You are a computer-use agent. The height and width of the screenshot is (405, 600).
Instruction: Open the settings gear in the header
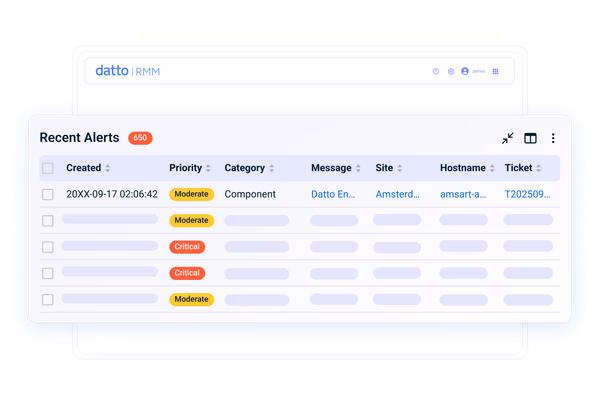[x=451, y=71]
